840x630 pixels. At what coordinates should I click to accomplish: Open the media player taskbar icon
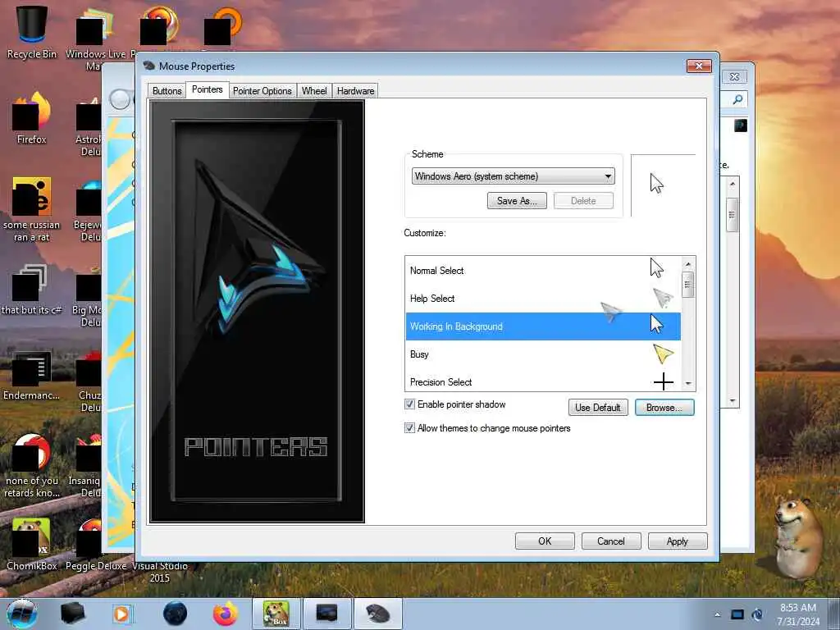(121, 614)
